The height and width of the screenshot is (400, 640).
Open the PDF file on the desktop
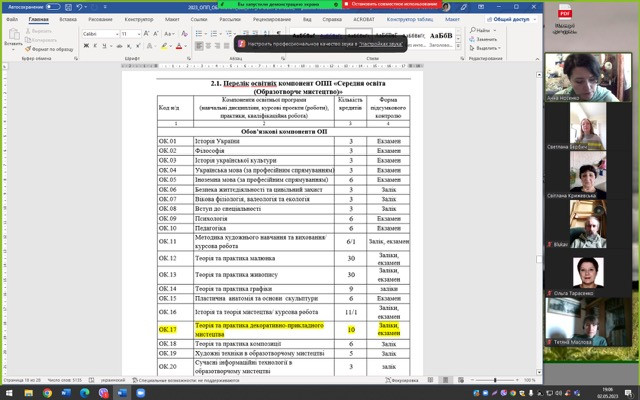tap(565, 19)
